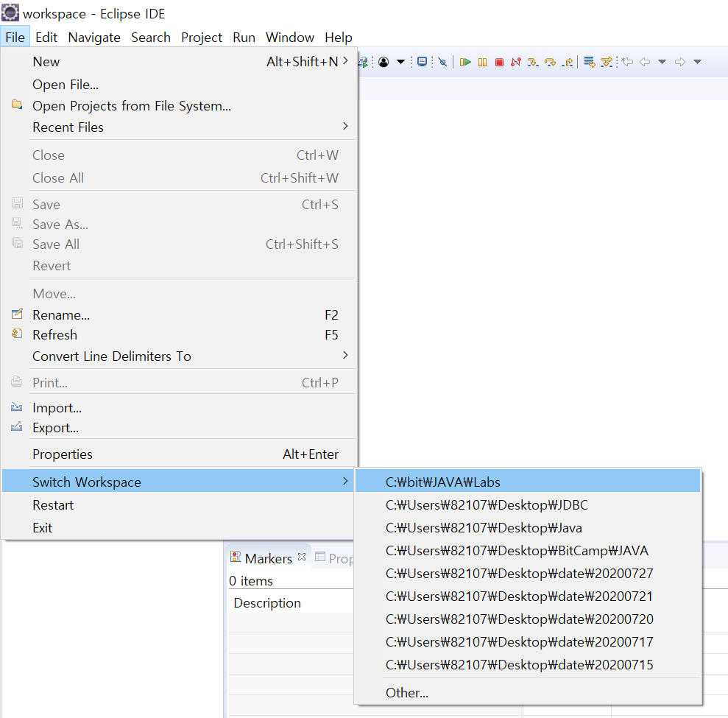The height and width of the screenshot is (718, 728).
Task: Open the Forward history dropdown arrow
Action: click(697, 62)
